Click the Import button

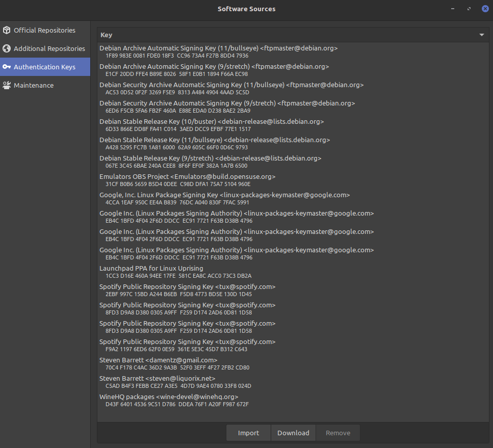248,433
